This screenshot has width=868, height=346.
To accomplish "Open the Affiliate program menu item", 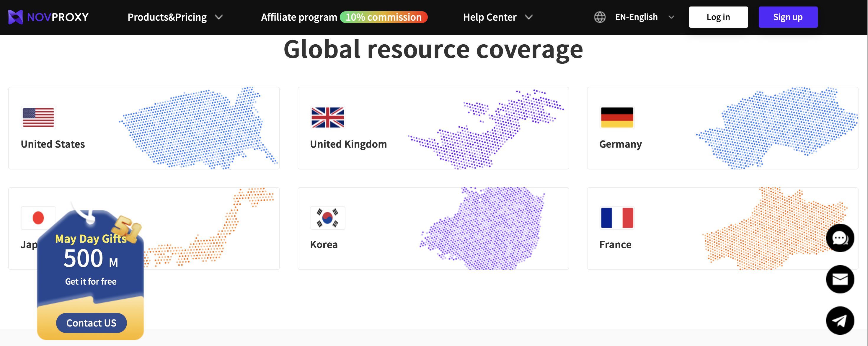I will pyautogui.click(x=299, y=17).
